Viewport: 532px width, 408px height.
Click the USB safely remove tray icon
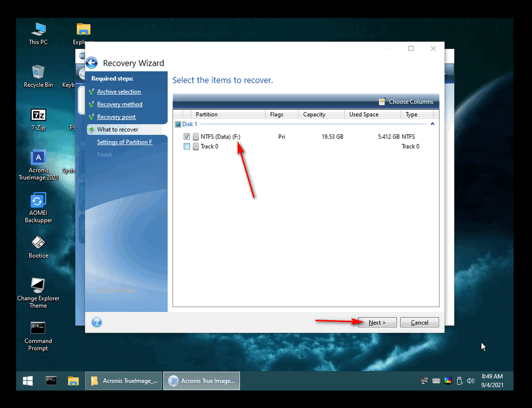point(460,381)
